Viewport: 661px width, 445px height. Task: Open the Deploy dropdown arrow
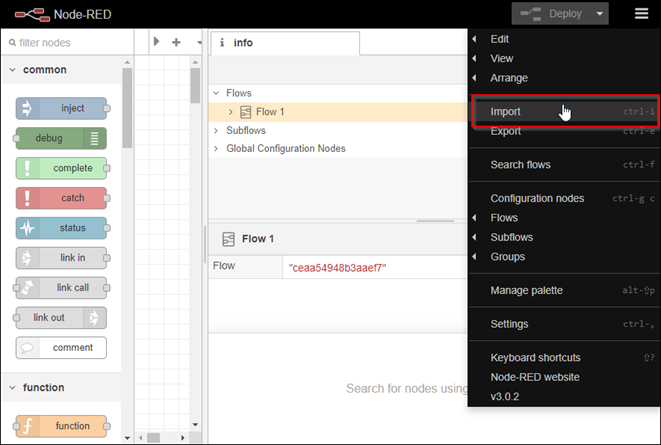[x=599, y=14]
